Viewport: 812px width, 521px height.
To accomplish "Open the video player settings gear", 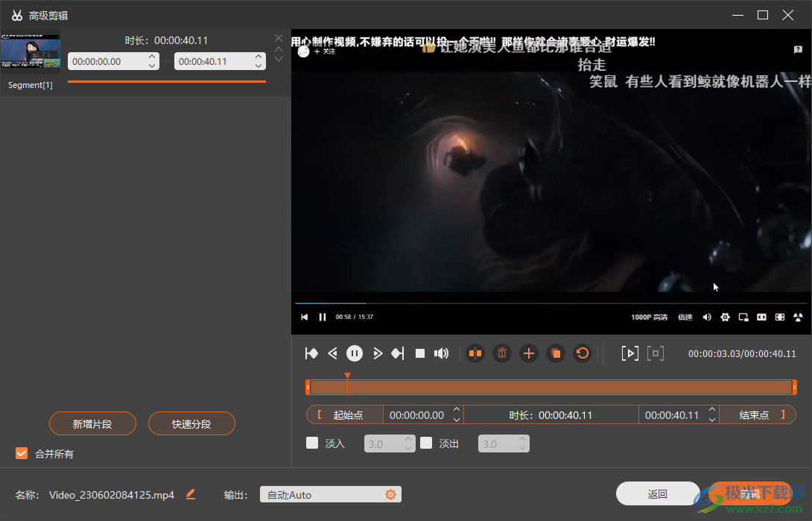I will [725, 317].
